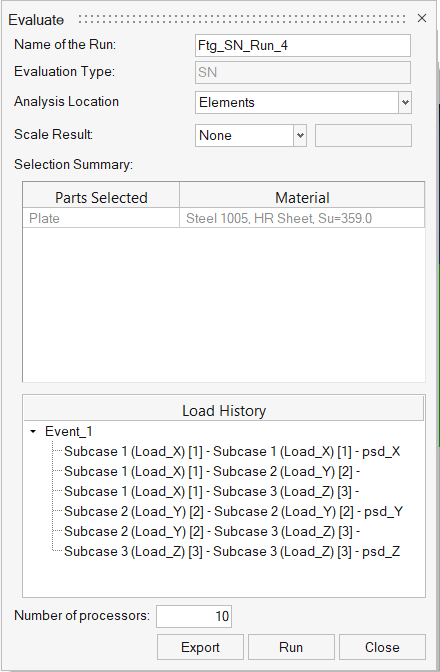Click the Run button
440x672 pixels.
[x=291, y=647]
